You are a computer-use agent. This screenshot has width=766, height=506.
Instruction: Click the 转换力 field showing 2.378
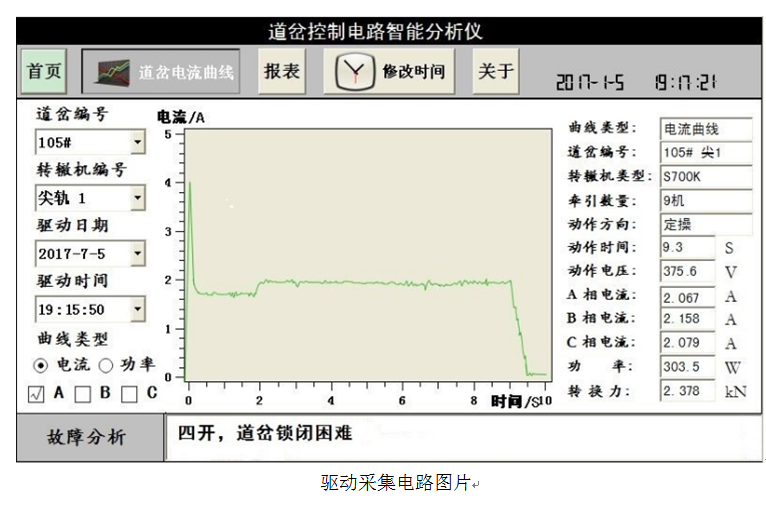[x=687, y=391]
